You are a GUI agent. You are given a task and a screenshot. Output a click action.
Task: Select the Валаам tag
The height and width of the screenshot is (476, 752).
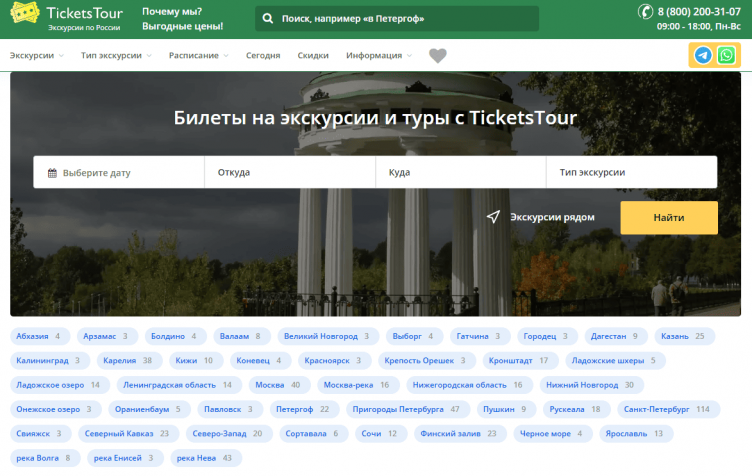point(242,336)
